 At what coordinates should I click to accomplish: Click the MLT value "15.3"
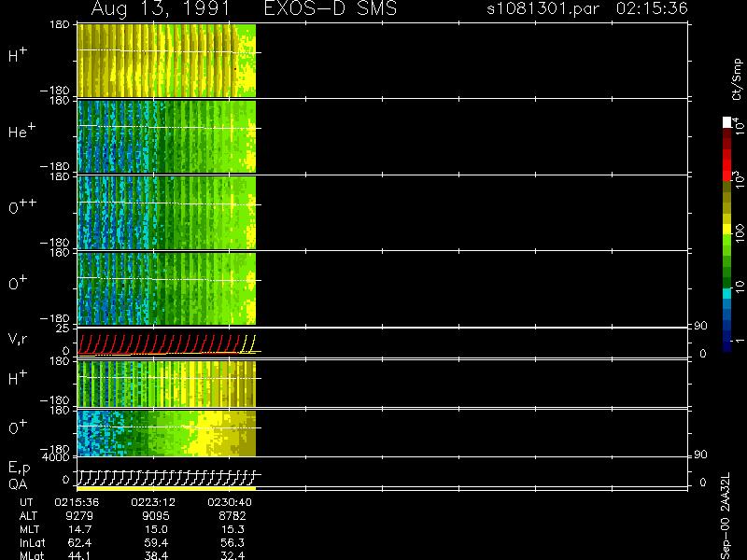click(x=233, y=529)
